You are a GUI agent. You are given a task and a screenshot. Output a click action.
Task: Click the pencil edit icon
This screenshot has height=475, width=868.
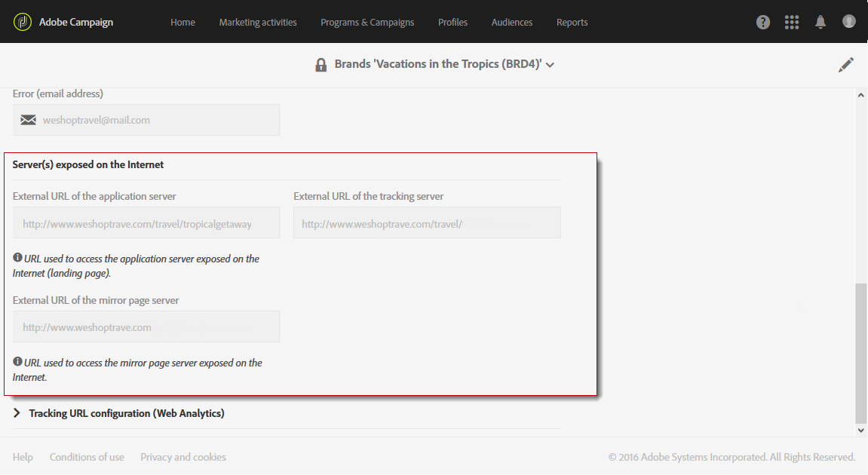coord(846,65)
